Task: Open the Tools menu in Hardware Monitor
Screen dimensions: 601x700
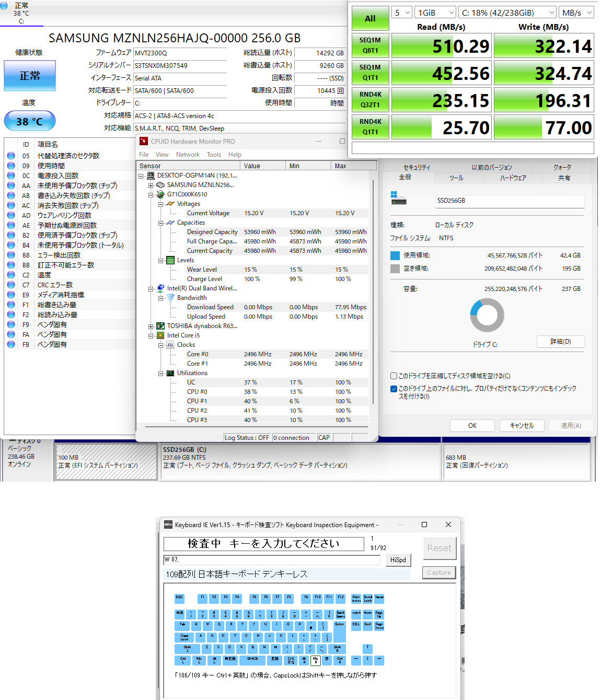Action: [x=214, y=155]
